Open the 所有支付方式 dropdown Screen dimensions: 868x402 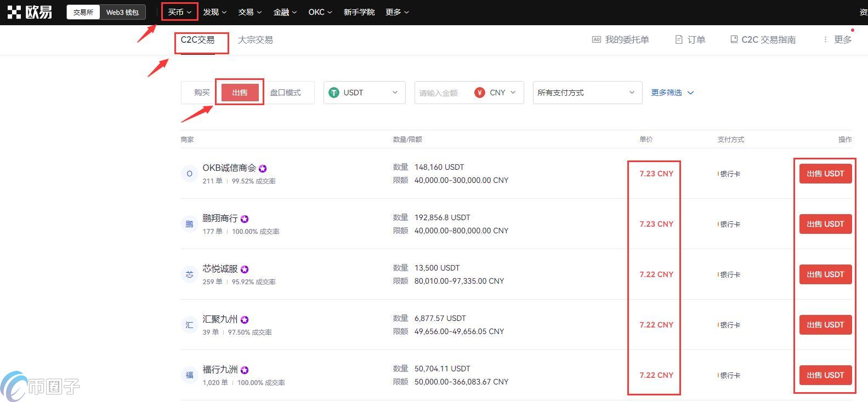coord(587,93)
